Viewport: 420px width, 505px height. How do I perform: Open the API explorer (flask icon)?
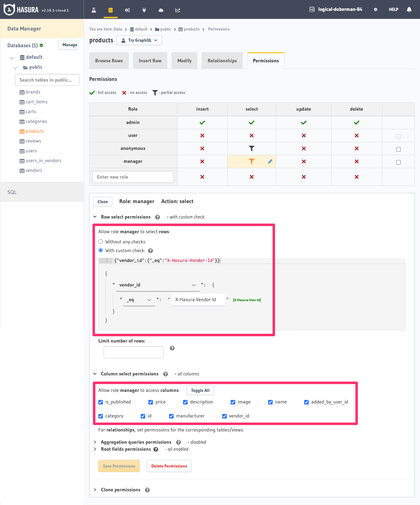tap(93, 9)
